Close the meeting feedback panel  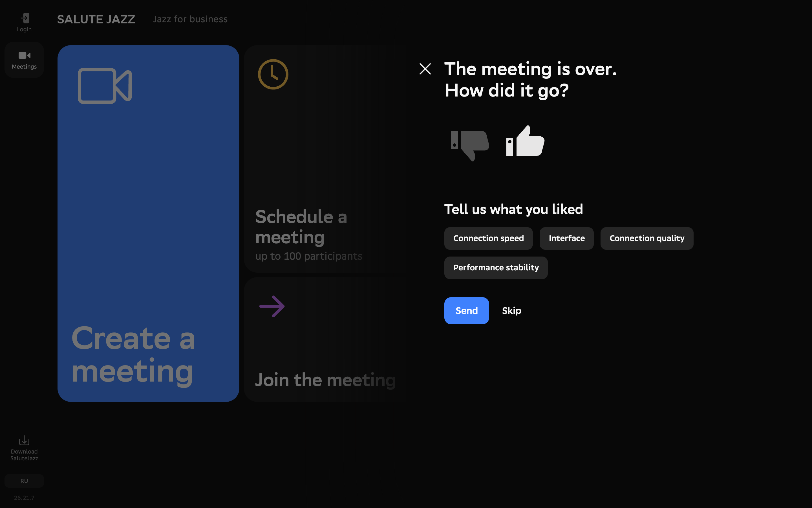pos(425,69)
